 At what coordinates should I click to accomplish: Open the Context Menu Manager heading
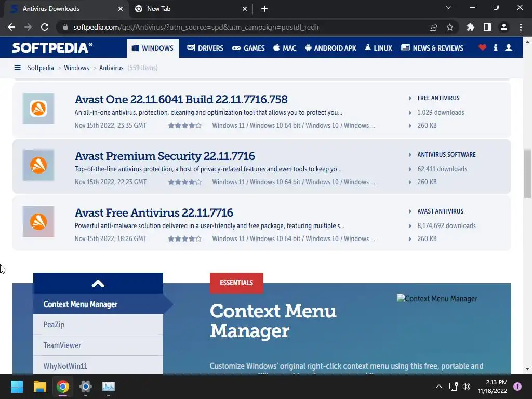pyautogui.click(x=273, y=321)
